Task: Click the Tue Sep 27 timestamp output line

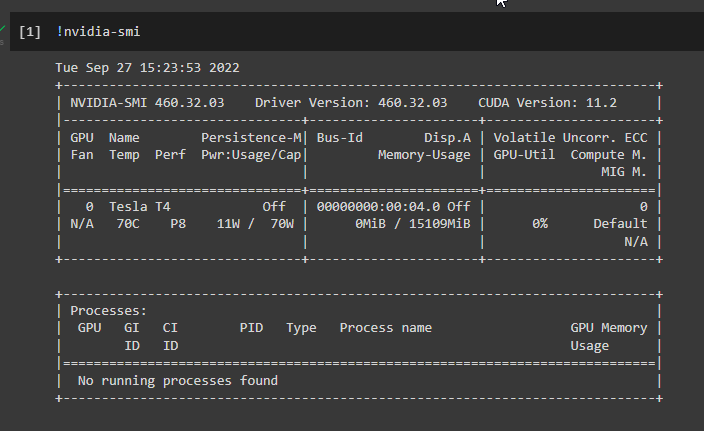Action: pyautogui.click(x=147, y=68)
